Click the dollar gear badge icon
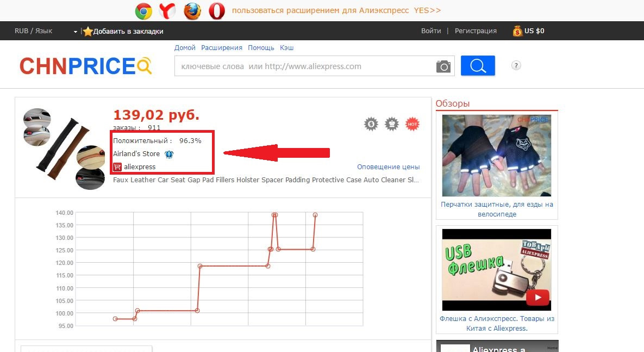Screen dimensions: 644x352 pyautogui.click(x=371, y=124)
